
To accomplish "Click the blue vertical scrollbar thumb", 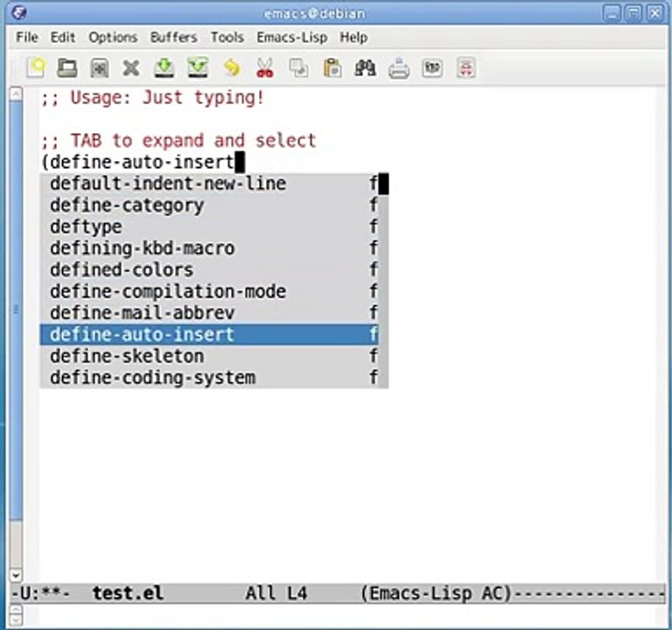I will pyautogui.click(x=16, y=310).
